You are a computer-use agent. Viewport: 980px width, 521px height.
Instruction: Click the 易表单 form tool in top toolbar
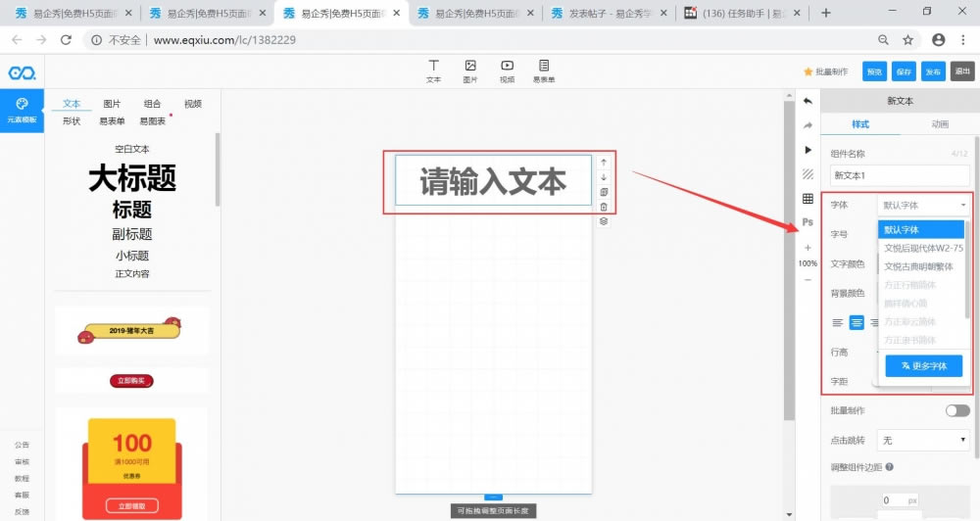(x=544, y=70)
